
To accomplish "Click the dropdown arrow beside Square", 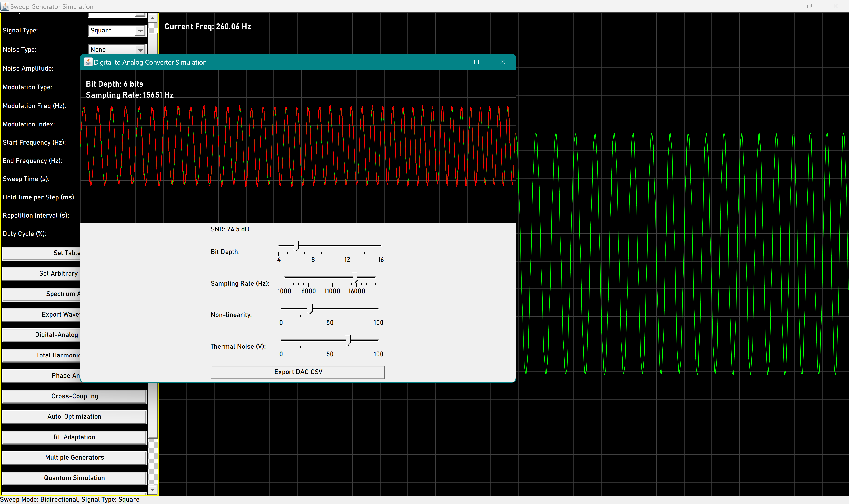I will click(140, 31).
